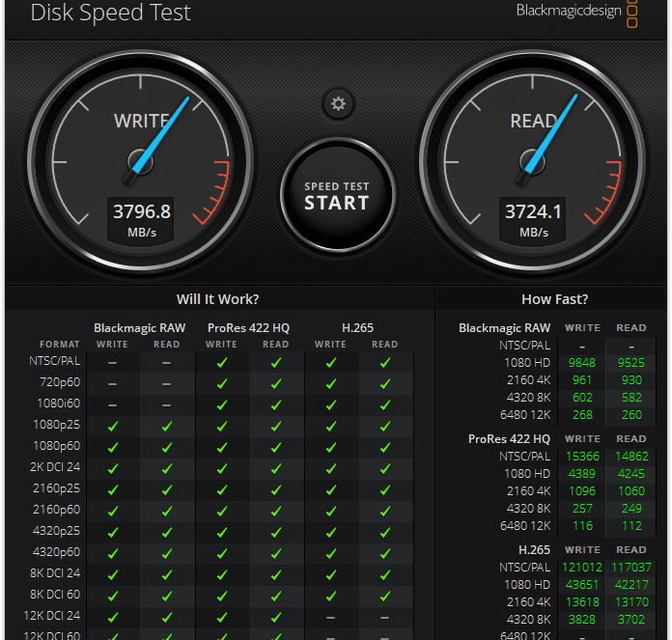This screenshot has width=672, height=640.
Task: Click the 8K DCI 24 format row label
Action: (55, 573)
